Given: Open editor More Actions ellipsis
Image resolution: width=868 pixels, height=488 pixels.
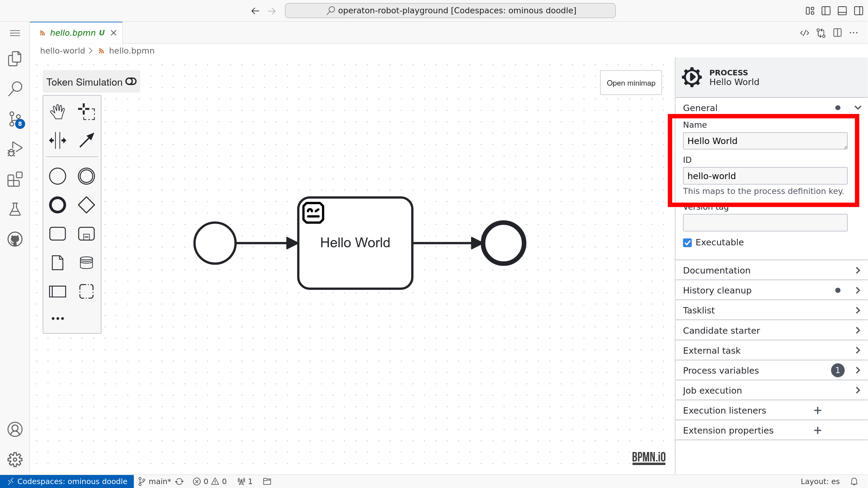Looking at the screenshot, I should 853,33.
